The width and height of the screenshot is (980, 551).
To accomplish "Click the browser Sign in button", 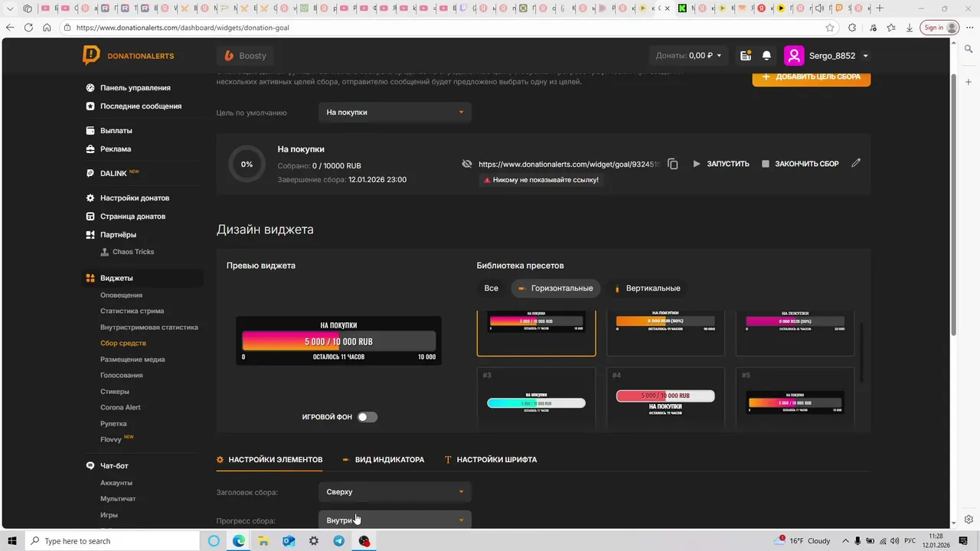I will pos(941,28).
